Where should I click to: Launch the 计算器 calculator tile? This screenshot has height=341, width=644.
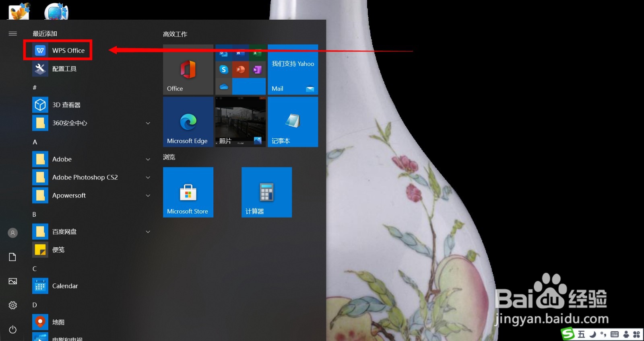pos(266,192)
